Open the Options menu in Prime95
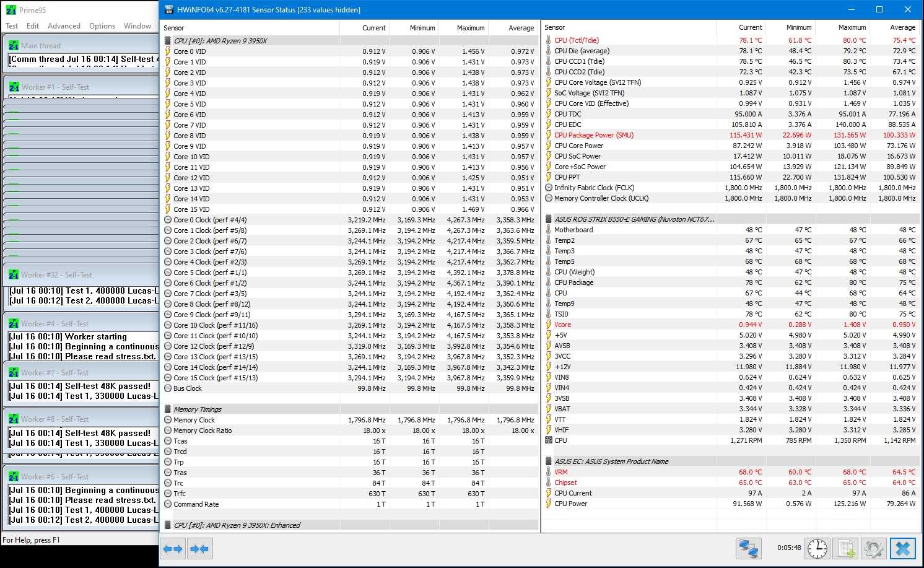The width and height of the screenshot is (924, 568). pyautogui.click(x=102, y=26)
